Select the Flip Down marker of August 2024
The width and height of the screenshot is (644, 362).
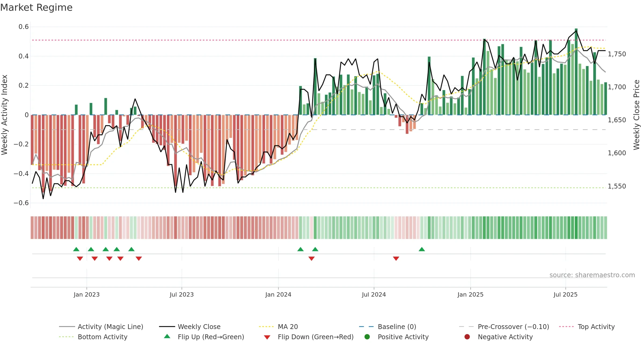coord(396,258)
